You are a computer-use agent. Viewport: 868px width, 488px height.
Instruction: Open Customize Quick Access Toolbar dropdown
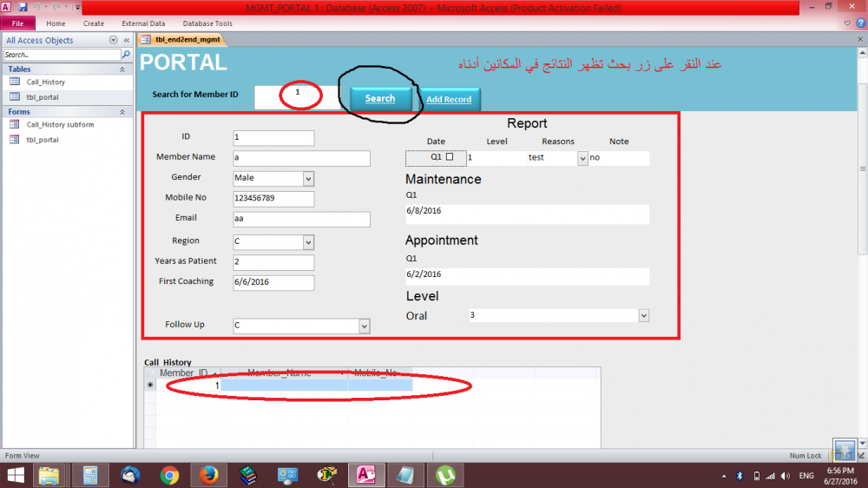pyautogui.click(x=77, y=8)
